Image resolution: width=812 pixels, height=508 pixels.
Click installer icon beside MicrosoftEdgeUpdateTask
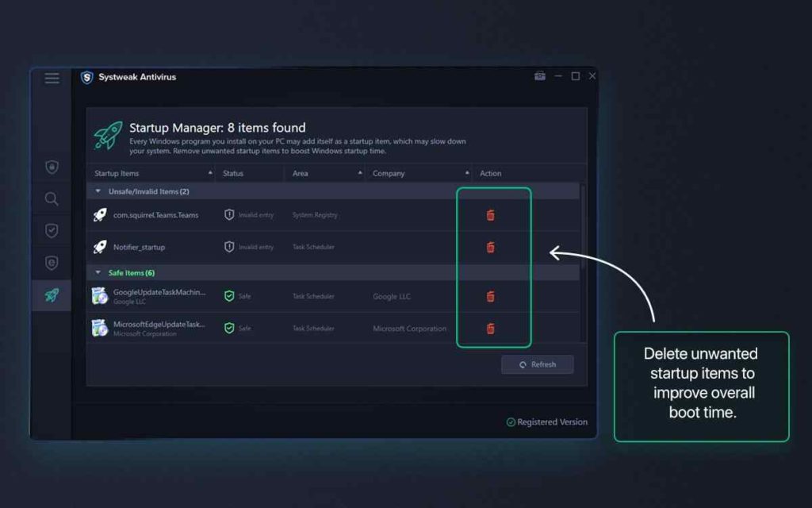(x=99, y=328)
